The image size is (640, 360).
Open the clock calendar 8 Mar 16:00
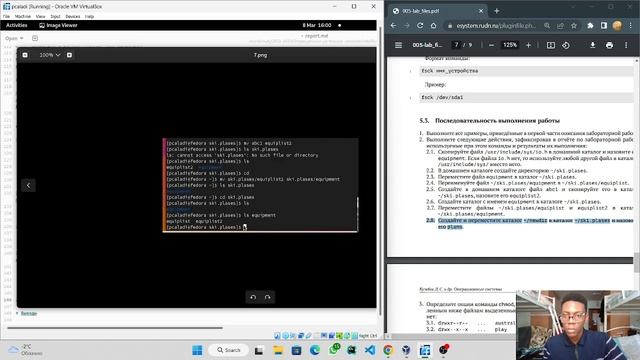317,25
